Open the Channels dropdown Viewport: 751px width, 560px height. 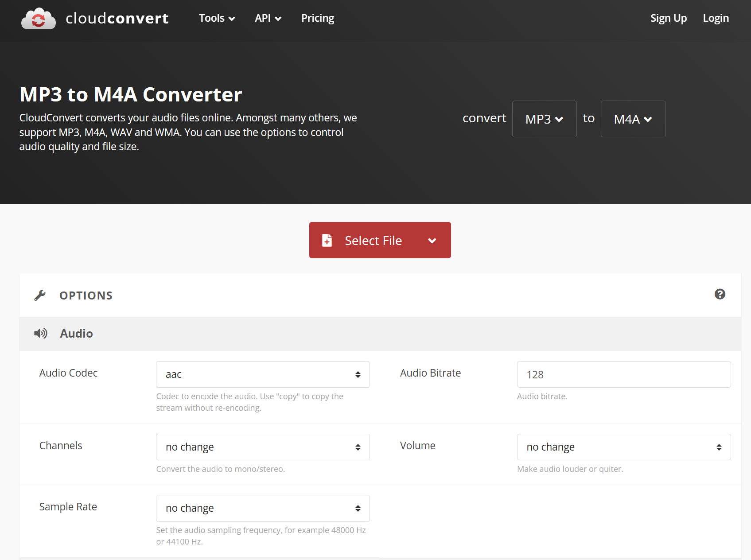(263, 447)
